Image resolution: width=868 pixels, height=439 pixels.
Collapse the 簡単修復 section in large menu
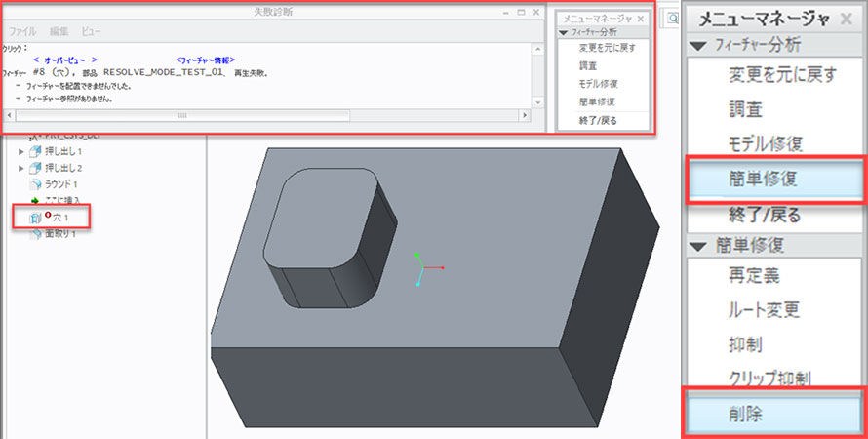pyautogui.click(x=695, y=244)
